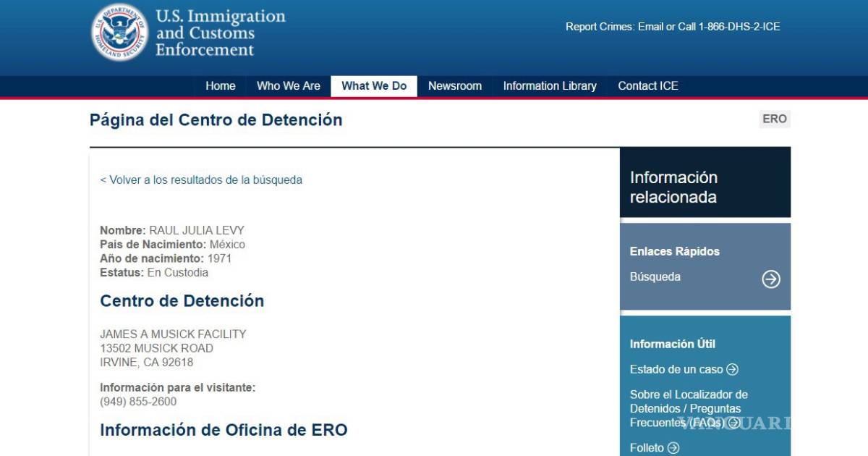The image size is (868, 456).
Task: Click JAMES A MUSICK FACILITY text
Action: [x=173, y=334]
